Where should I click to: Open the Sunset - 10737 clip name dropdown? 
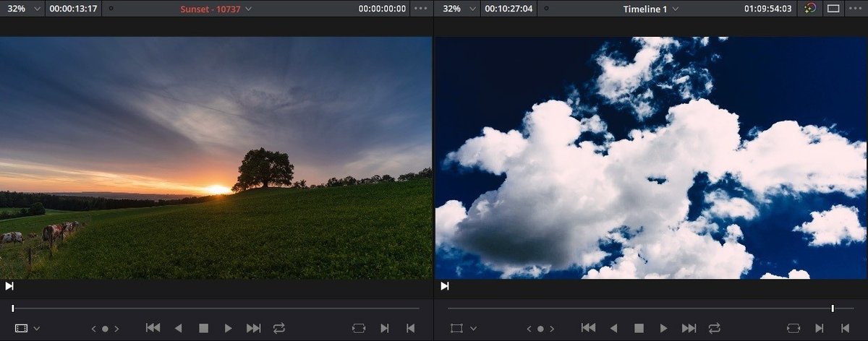(216, 9)
